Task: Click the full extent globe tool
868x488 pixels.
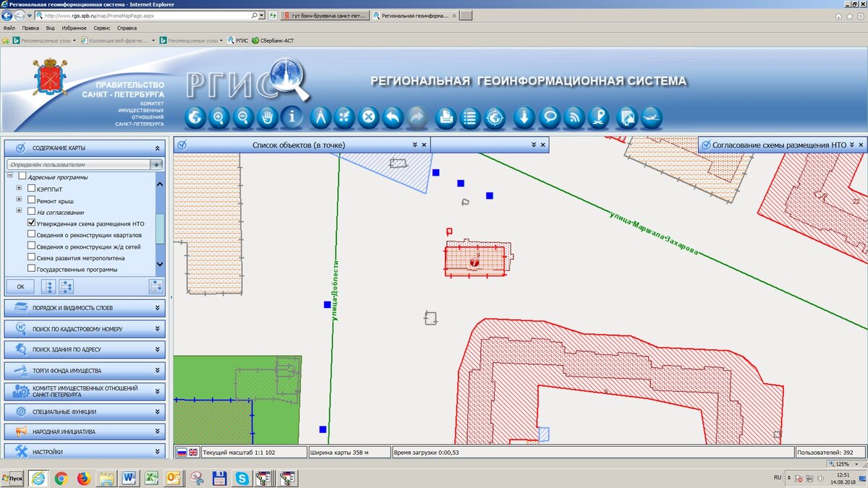Action: coord(195,116)
